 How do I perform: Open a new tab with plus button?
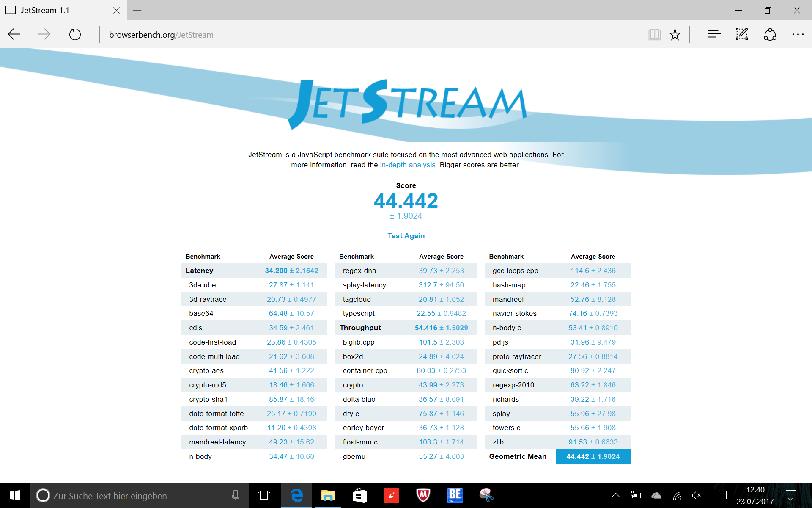tap(137, 10)
